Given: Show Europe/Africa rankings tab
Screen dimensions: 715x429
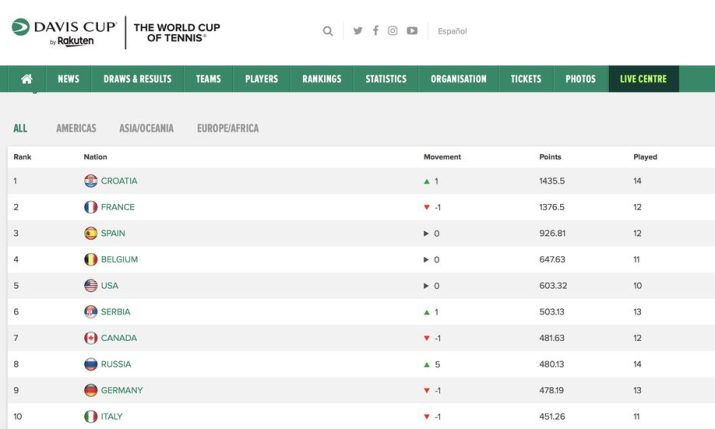Looking at the screenshot, I should pyautogui.click(x=227, y=128).
